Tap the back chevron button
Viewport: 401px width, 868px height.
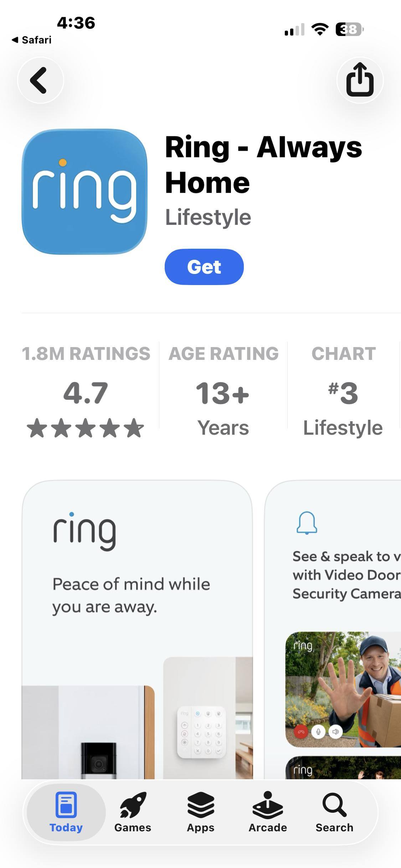[x=40, y=81]
